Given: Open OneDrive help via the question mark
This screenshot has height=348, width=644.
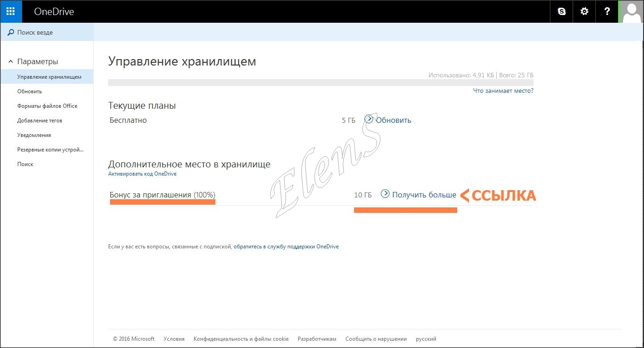Looking at the screenshot, I should (x=607, y=11).
